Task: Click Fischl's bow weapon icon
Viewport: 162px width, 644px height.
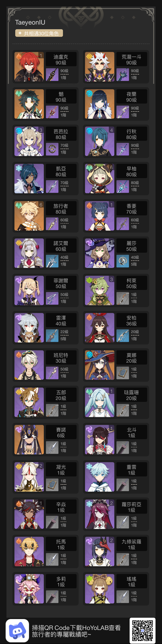Action: (x=52, y=298)
